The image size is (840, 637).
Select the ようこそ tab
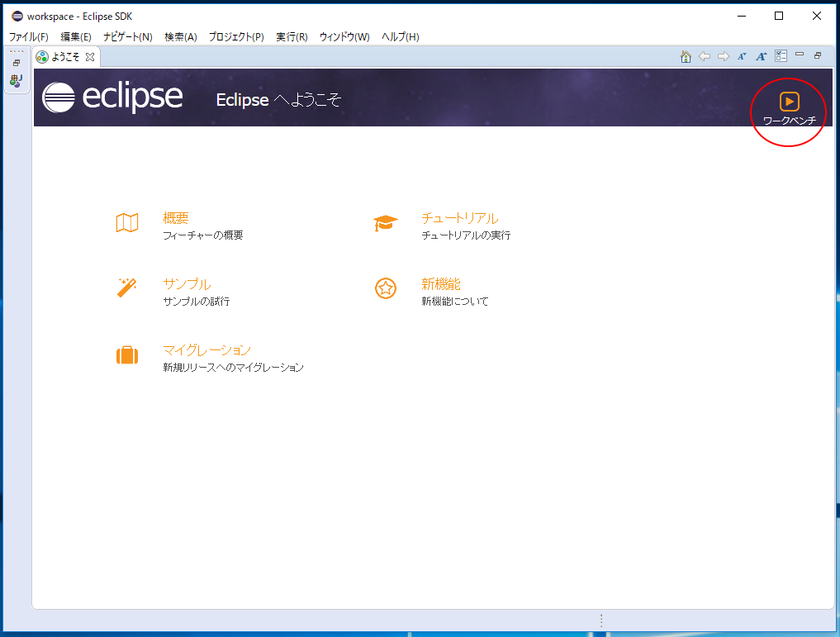[x=66, y=57]
